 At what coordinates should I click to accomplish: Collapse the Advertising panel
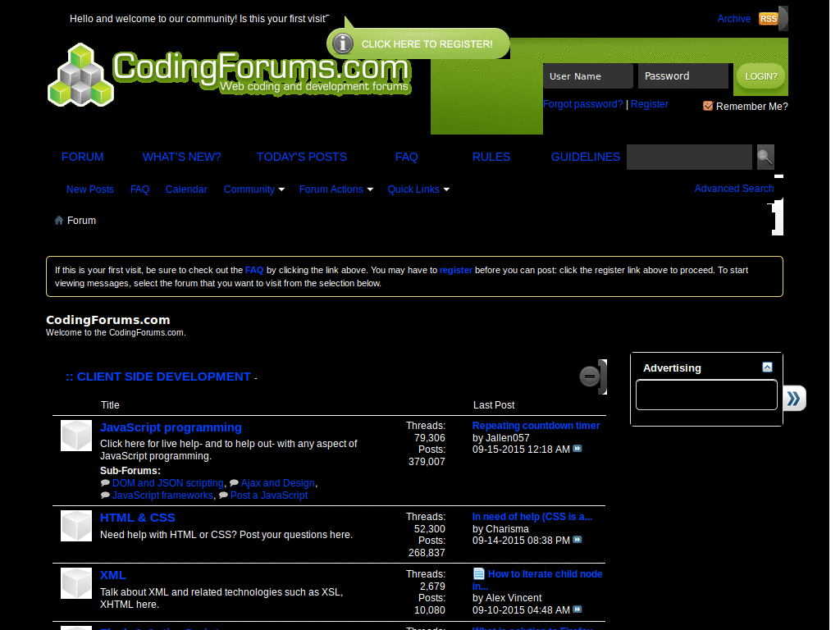[767, 367]
